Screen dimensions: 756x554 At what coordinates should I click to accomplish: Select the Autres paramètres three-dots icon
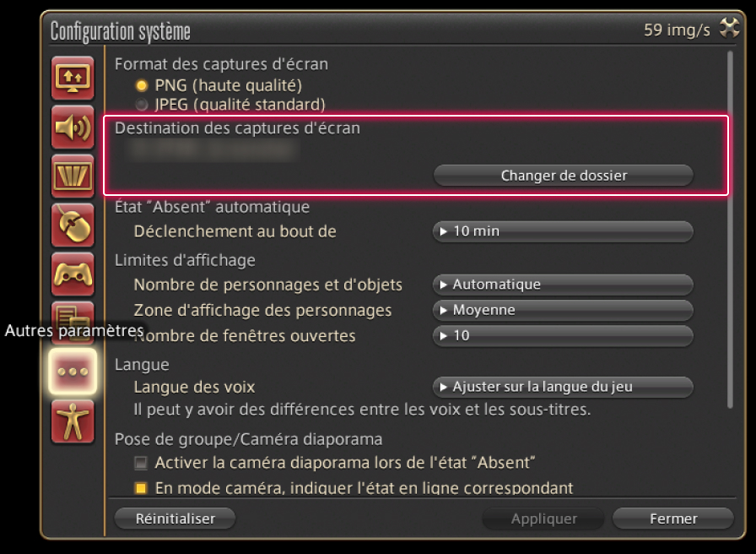(x=73, y=372)
